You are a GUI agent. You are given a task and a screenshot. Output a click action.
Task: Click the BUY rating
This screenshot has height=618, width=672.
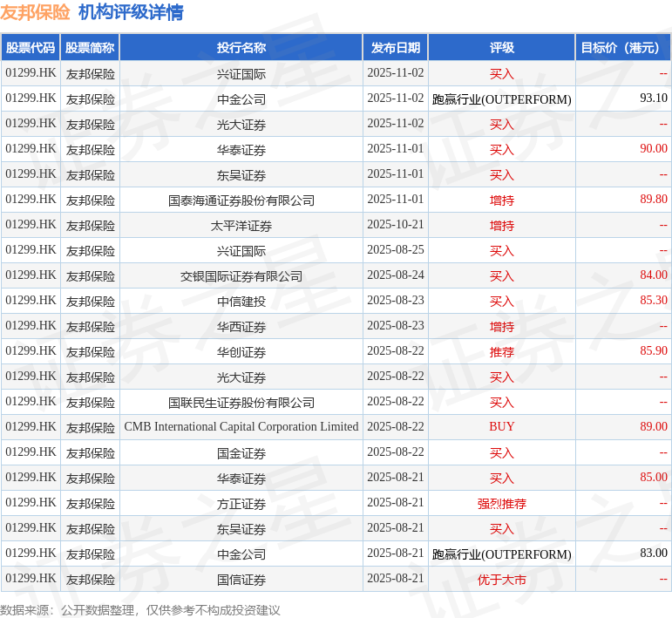click(501, 427)
